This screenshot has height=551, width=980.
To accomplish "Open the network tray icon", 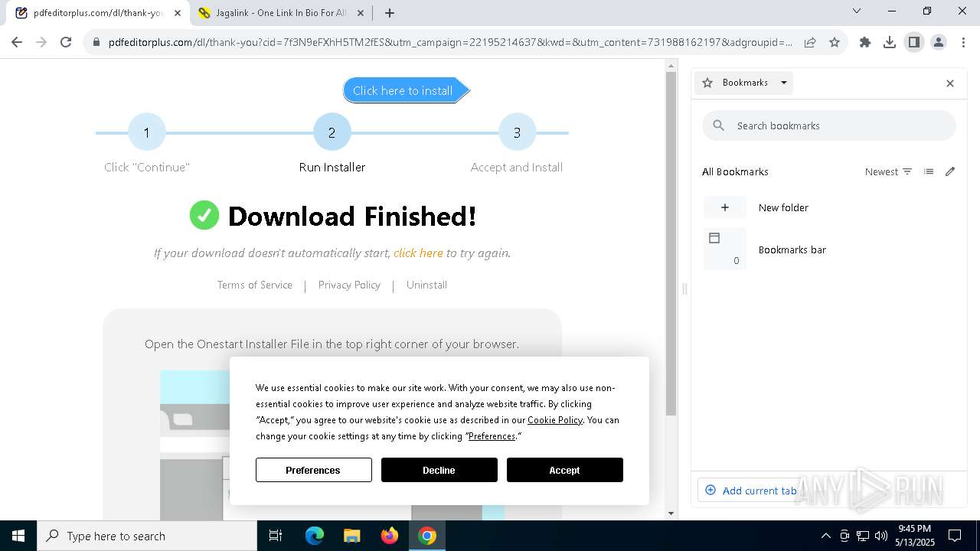I will pos(863,536).
